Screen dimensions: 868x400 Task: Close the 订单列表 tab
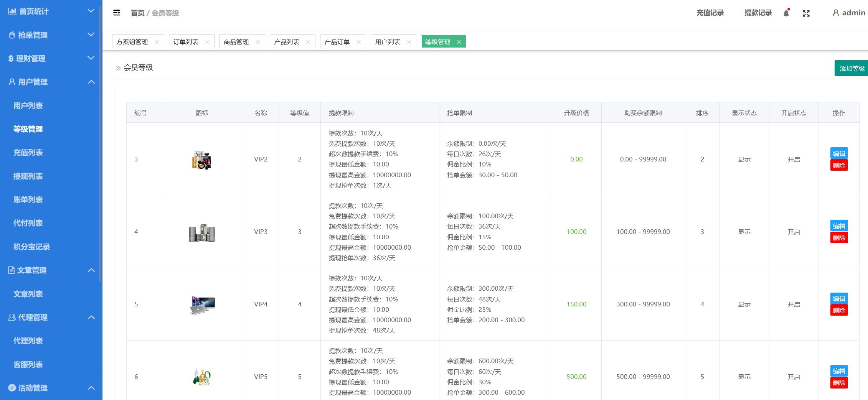tap(207, 42)
